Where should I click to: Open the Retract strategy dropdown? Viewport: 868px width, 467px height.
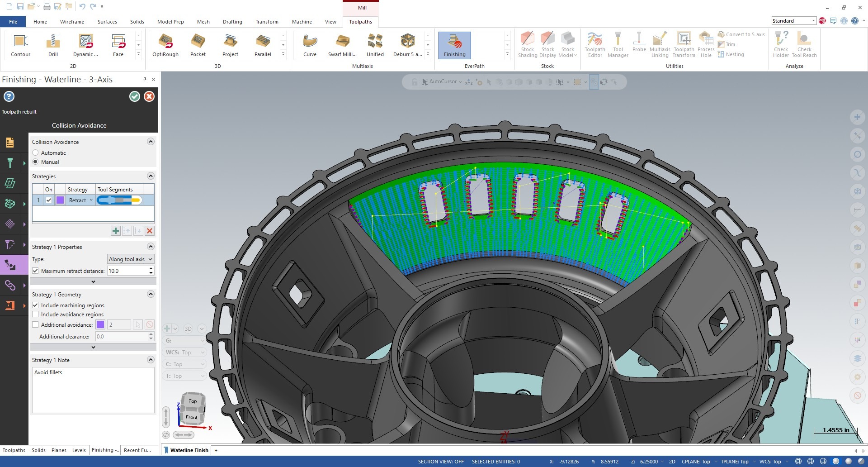[81, 200]
